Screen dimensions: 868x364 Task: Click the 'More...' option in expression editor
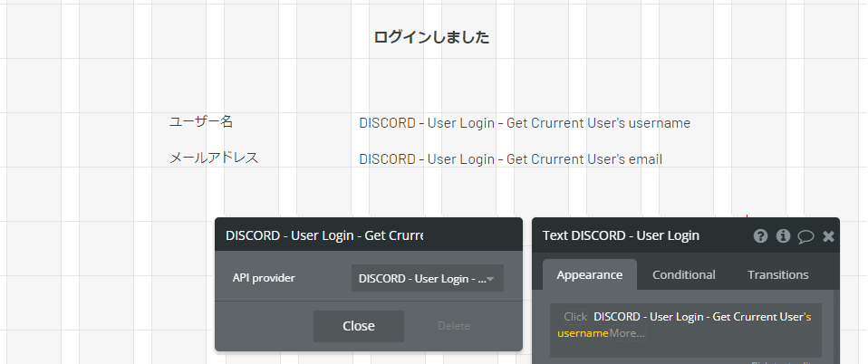pos(627,333)
